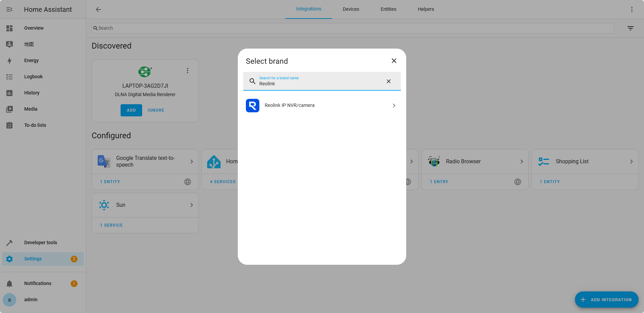The image size is (644, 313).
Task: Select Reolink IP NVR/camera brand
Action: click(322, 106)
